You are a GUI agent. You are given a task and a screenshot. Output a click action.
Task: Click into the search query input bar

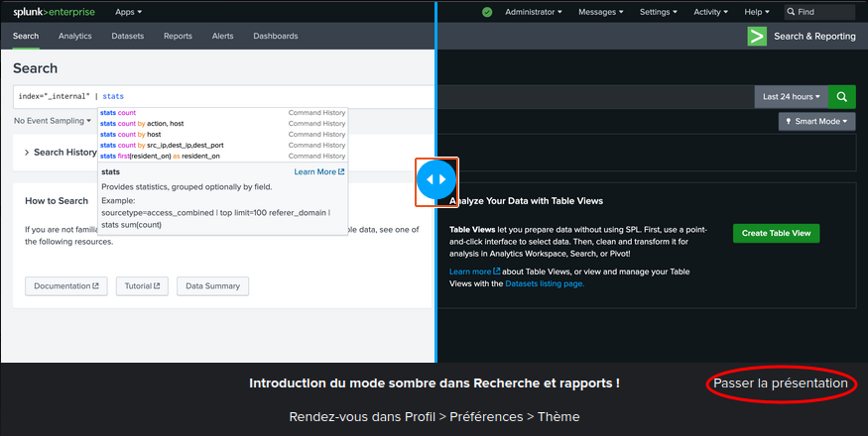pyautogui.click(x=384, y=97)
